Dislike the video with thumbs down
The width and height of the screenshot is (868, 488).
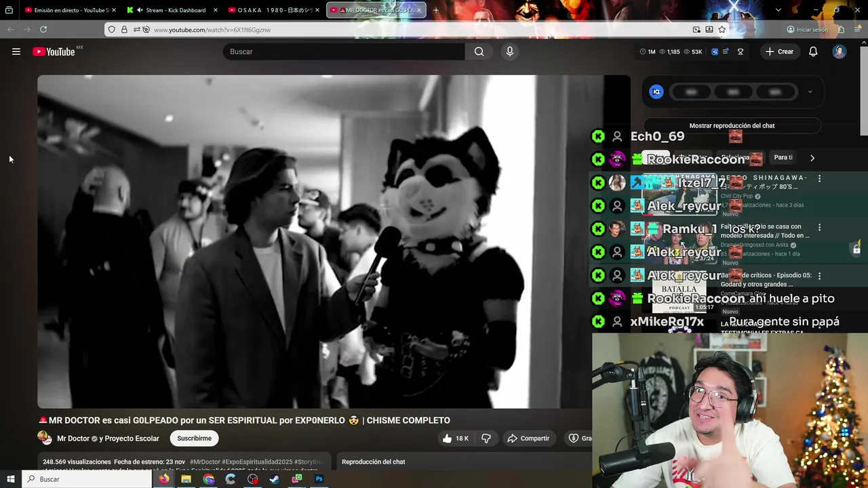(x=486, y=439)
